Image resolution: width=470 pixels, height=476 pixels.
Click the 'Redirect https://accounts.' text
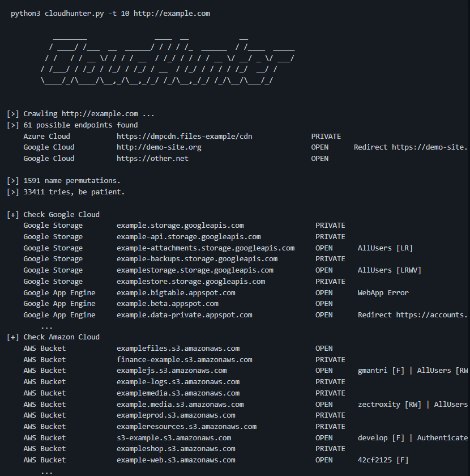[x=413, y=315]
